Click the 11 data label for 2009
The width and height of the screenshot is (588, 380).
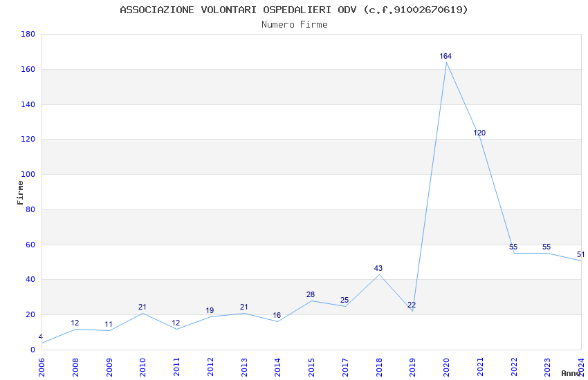(x=109, y=324)
